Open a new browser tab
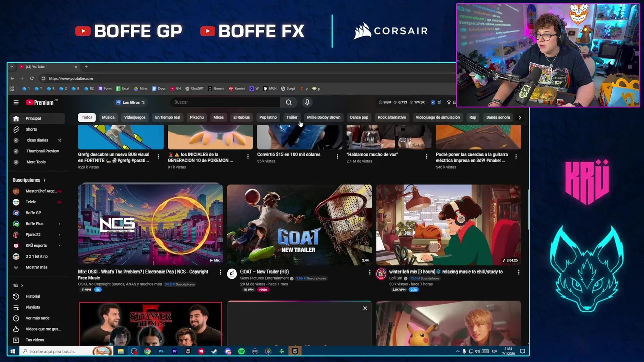The image size is (644, 362). pos(86,67)
